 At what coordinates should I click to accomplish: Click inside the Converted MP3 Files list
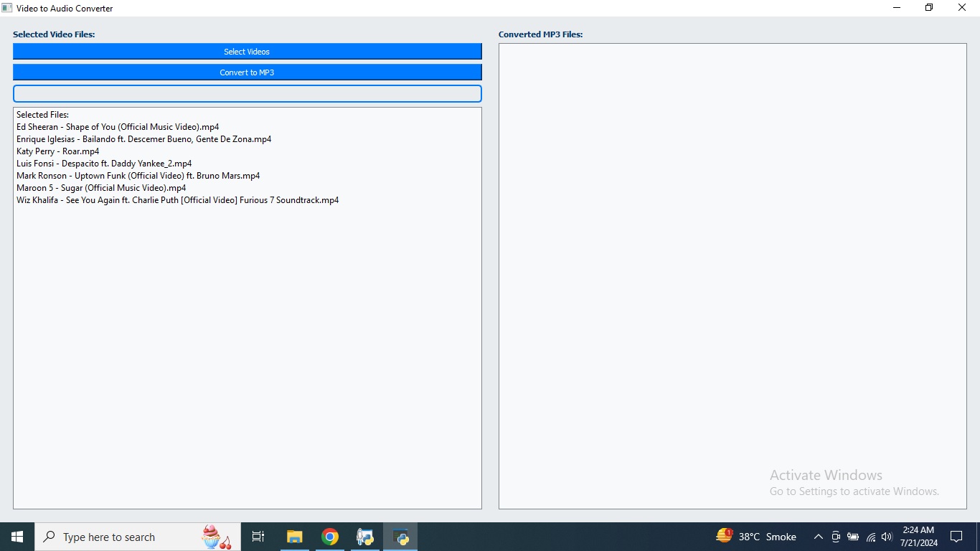click(732, 276)
